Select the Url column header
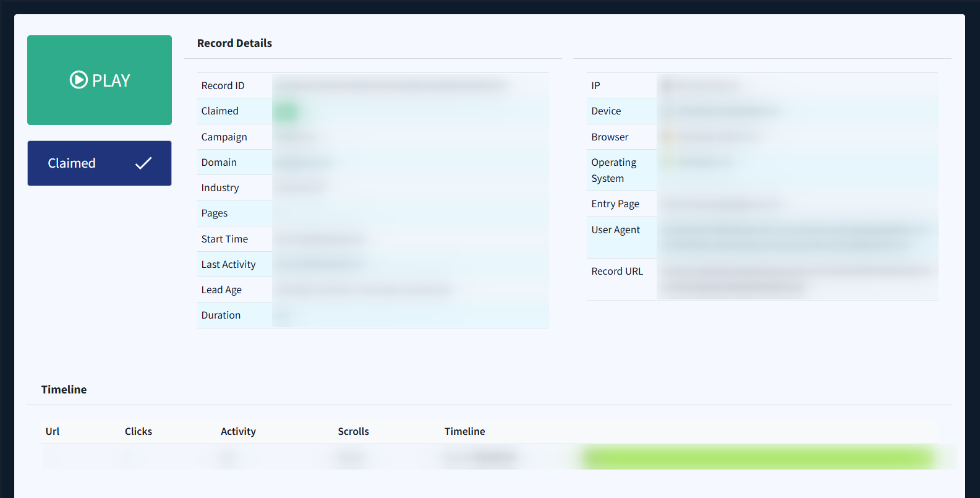980x498 pixels. 53,431
